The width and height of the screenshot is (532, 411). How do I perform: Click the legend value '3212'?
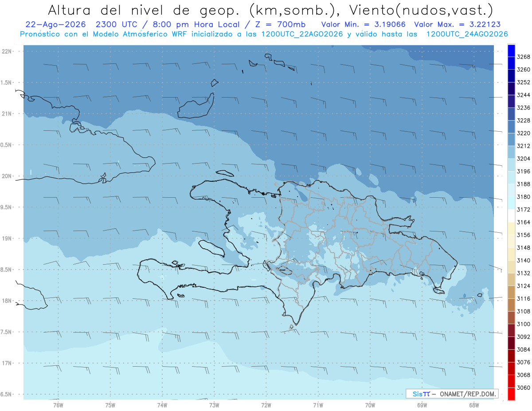click(524, 145)
